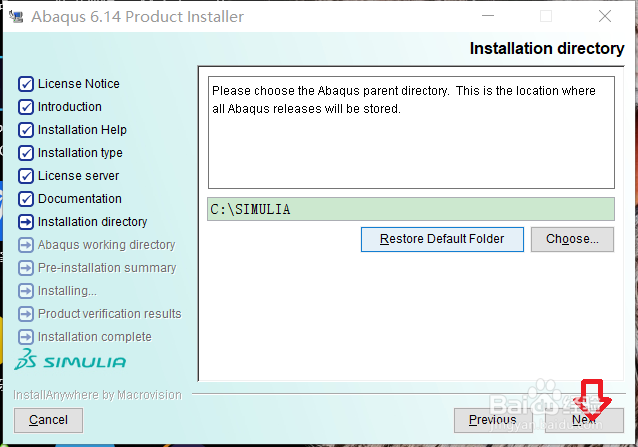Click the Installation type step checkmark icon

26,153
